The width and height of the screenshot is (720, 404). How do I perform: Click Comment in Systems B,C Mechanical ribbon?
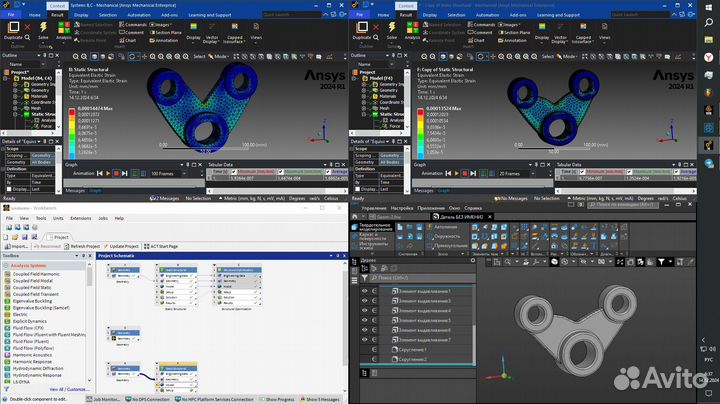131,33
